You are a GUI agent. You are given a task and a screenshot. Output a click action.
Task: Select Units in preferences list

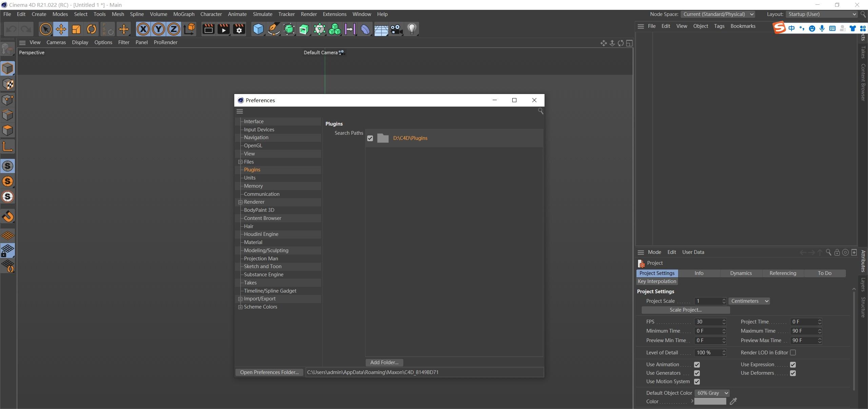pyautogui.click(x=250, y=178)
